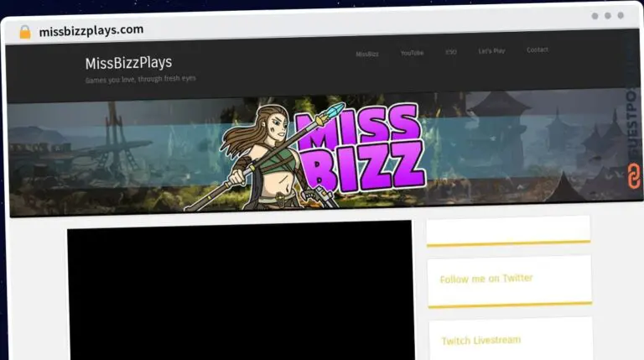Click the black embedded video area
This screenshot has width=644, height=360.
point(241,291)
